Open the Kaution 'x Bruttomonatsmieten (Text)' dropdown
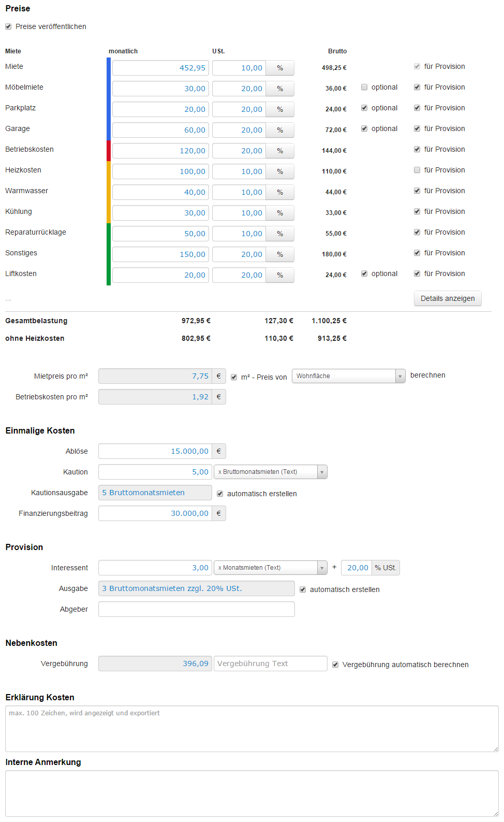The height and width of the screenshot is (822, 504). point(271,472)
